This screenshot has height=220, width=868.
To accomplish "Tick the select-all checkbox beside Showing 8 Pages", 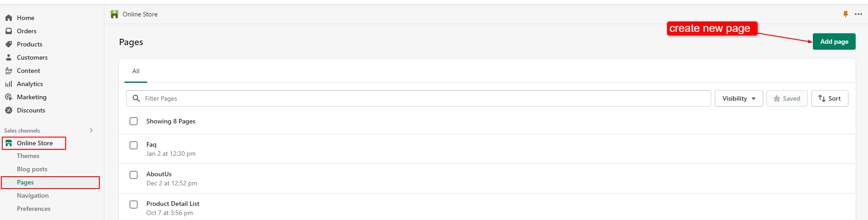I will click(134, 121).
